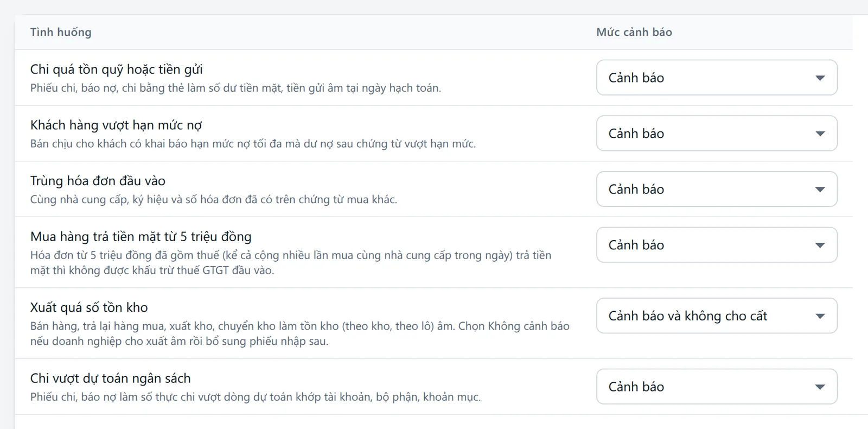Screen dimensions: 868x429
Task: Click the 'Mức cảnh báo' column header
Action: click(x=634, y=32)
